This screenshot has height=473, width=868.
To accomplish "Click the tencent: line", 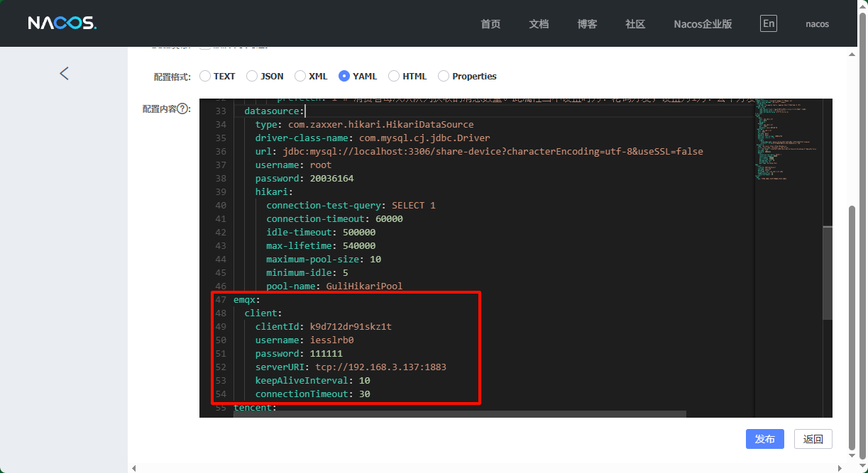I will 255,408.
